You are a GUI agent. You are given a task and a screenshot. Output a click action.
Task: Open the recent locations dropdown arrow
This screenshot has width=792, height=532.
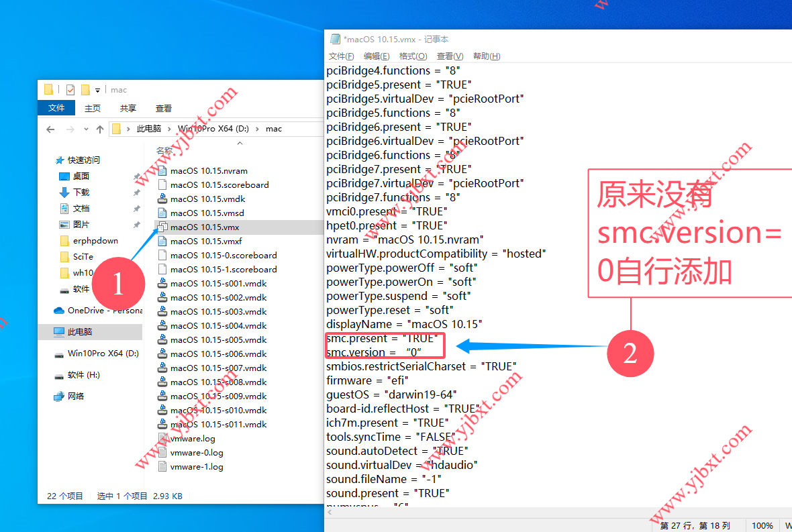[86, 129]
